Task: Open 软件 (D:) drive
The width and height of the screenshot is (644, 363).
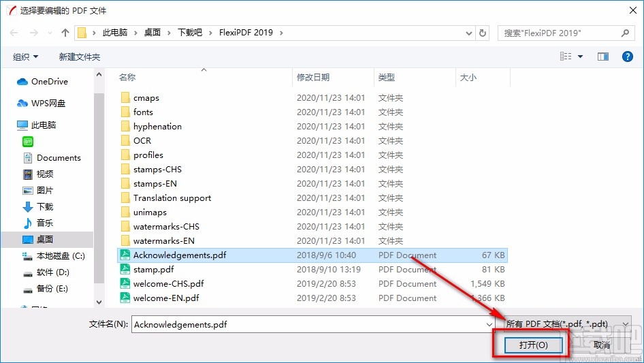Action: point(46,272)
